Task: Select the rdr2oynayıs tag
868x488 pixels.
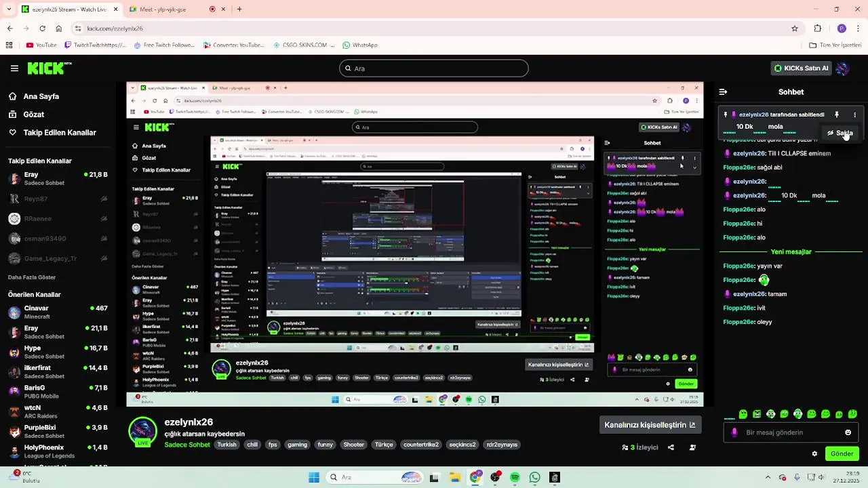Action: pyautogui.click(x=502, y=445)
